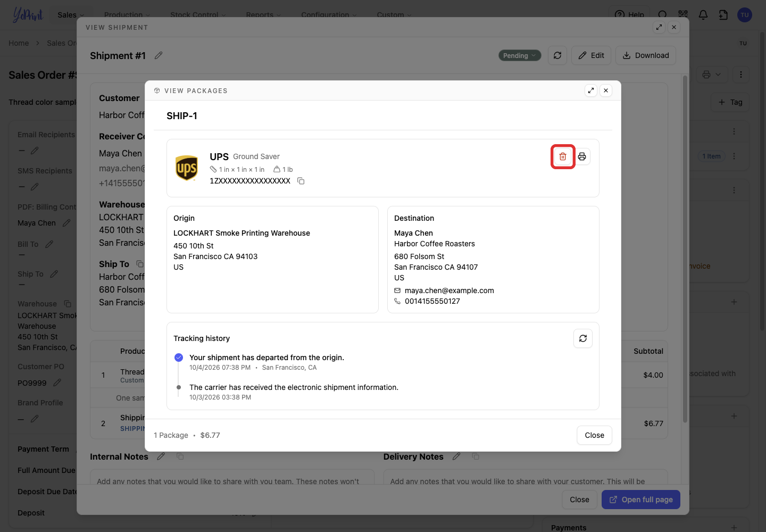This screenshot has height=532, width=766.
Task: Copy the Warehouse address in sidebar
Action: [68, 304]
